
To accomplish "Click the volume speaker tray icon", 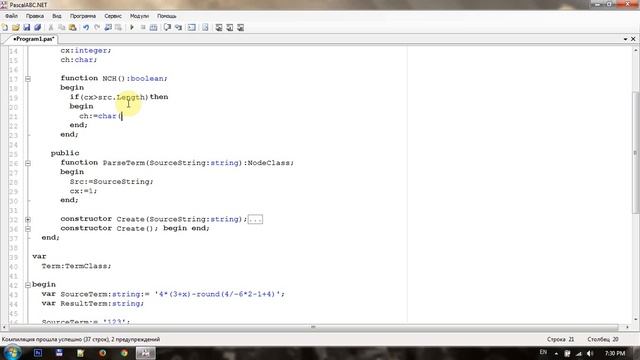I will point(590,353).
